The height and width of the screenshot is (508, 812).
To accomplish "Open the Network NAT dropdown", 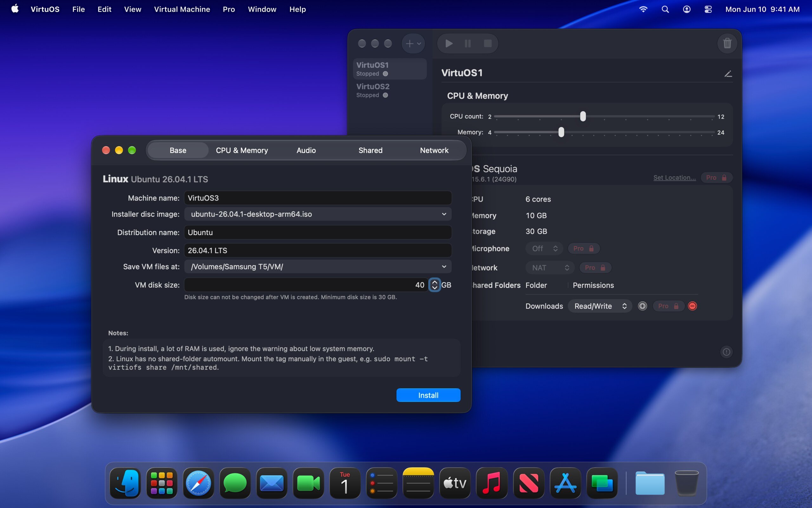I will pyautogui.click(x=550, y=268).
